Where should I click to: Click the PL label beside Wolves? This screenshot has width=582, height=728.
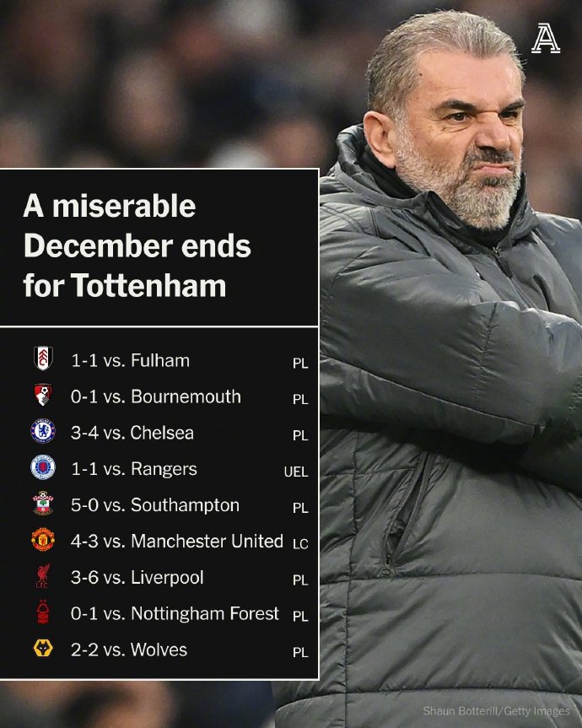(x=300, y=652)
